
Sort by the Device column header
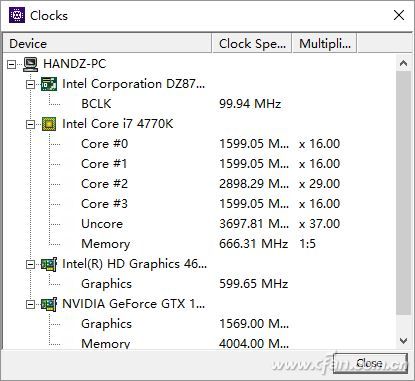[107, 43]
